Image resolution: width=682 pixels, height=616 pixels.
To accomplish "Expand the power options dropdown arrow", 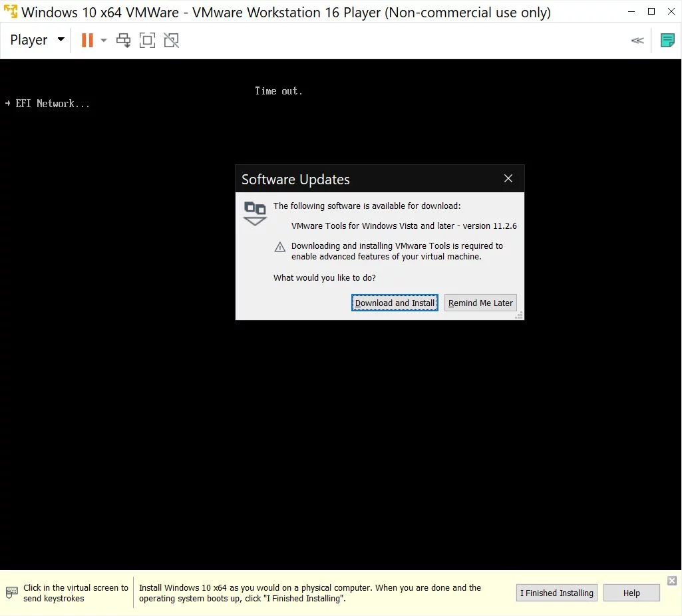I will [104, 41].
